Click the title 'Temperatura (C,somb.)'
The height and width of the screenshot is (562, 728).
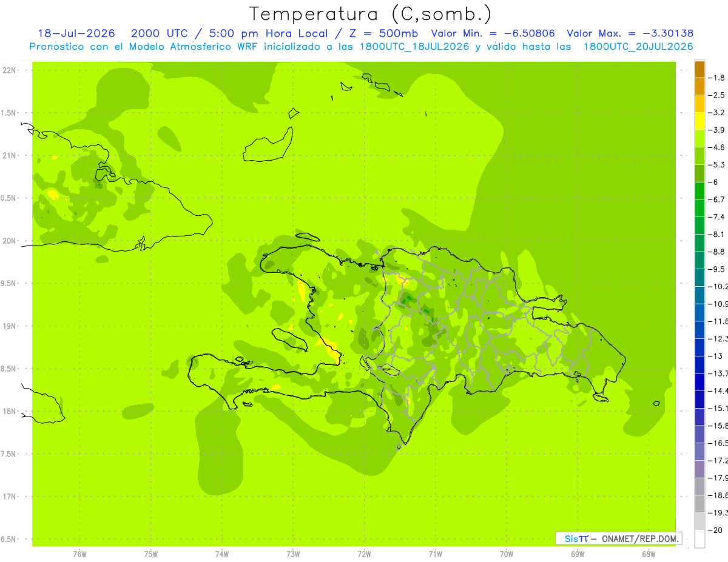tap(371, 14)
